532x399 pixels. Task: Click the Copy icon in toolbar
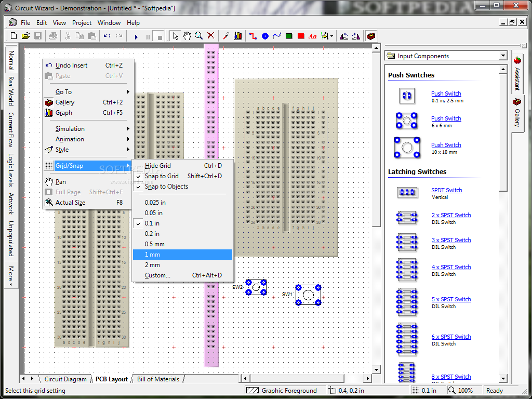point(79,36)
